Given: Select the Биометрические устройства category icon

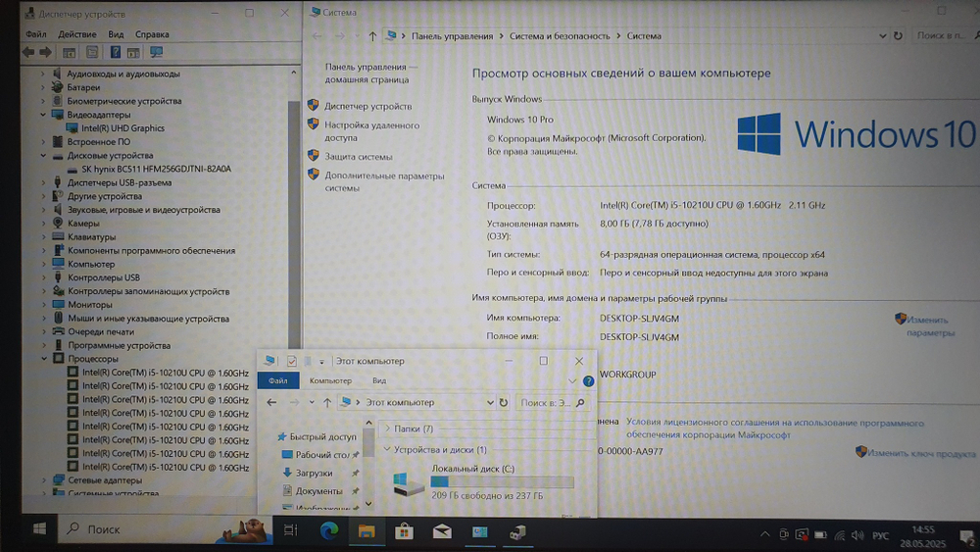Looking at the screenshot, I should 58,101.
